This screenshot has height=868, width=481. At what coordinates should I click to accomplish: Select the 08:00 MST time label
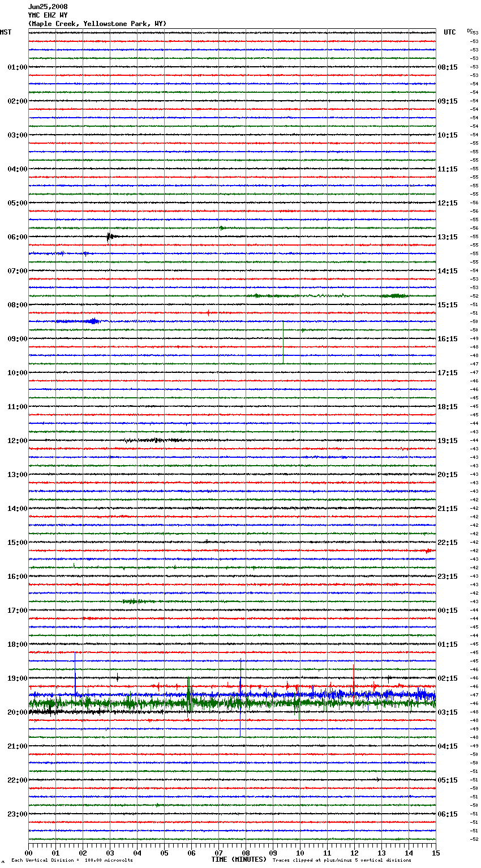pos(18,305)
